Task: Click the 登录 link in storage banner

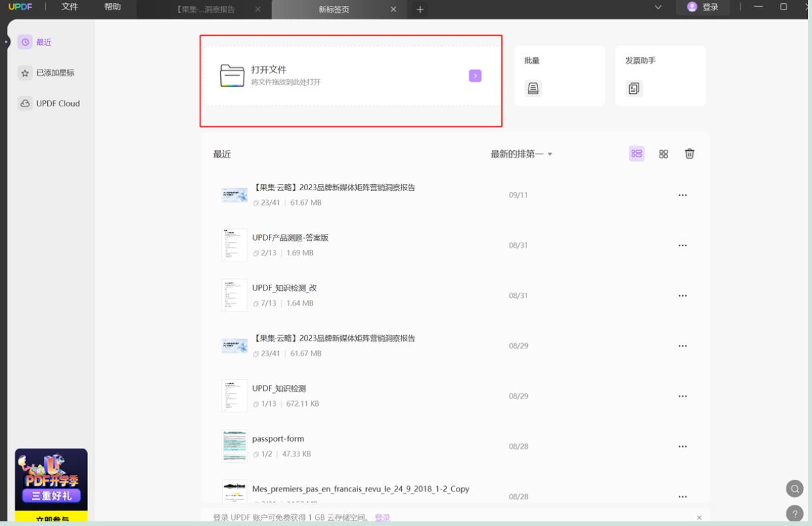Action: click(382, 517)
